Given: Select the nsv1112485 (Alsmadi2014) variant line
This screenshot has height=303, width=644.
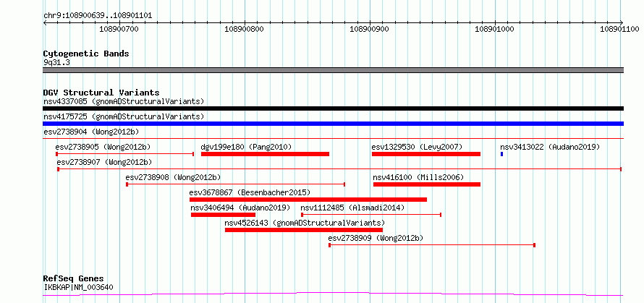Looking at the screenshot, I should (x=371, y=215).
